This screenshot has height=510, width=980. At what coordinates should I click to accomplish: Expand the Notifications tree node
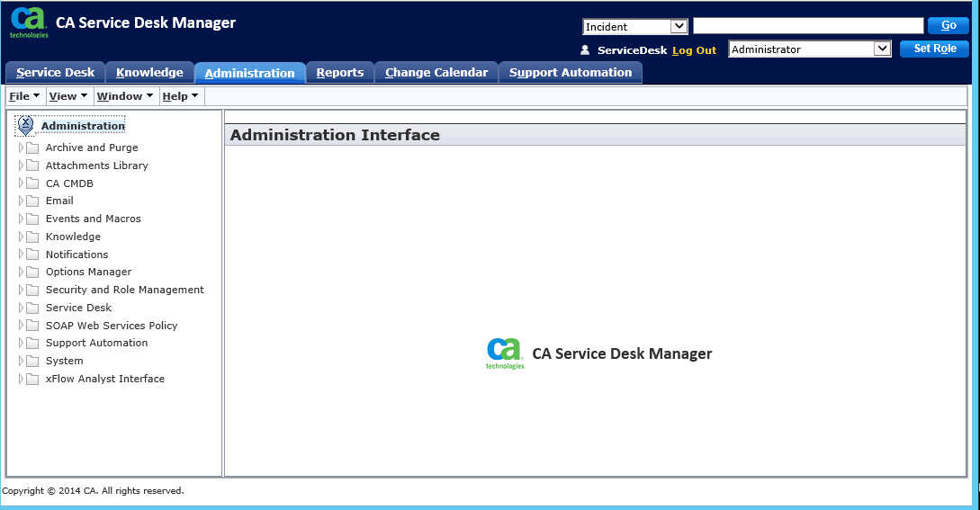(x=22, y=255)
